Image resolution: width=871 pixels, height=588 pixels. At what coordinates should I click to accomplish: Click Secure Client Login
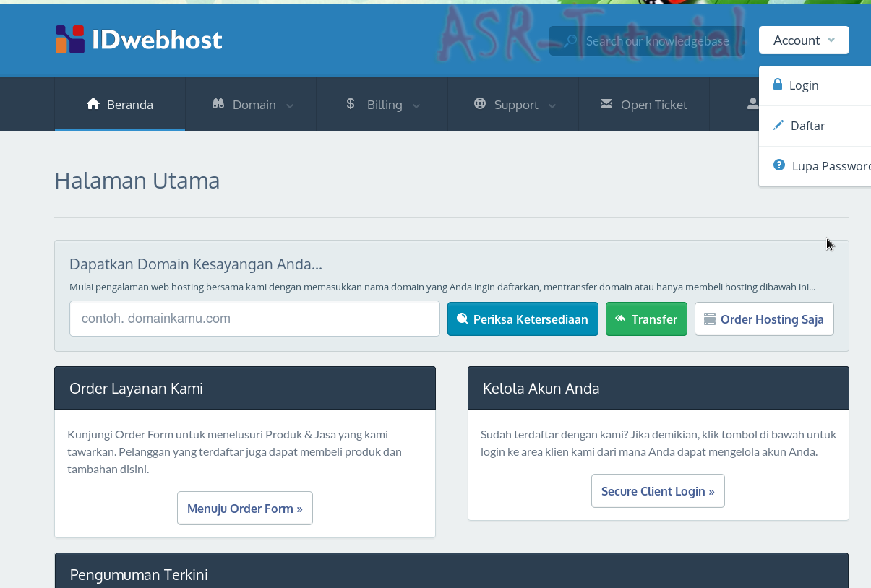657,490
